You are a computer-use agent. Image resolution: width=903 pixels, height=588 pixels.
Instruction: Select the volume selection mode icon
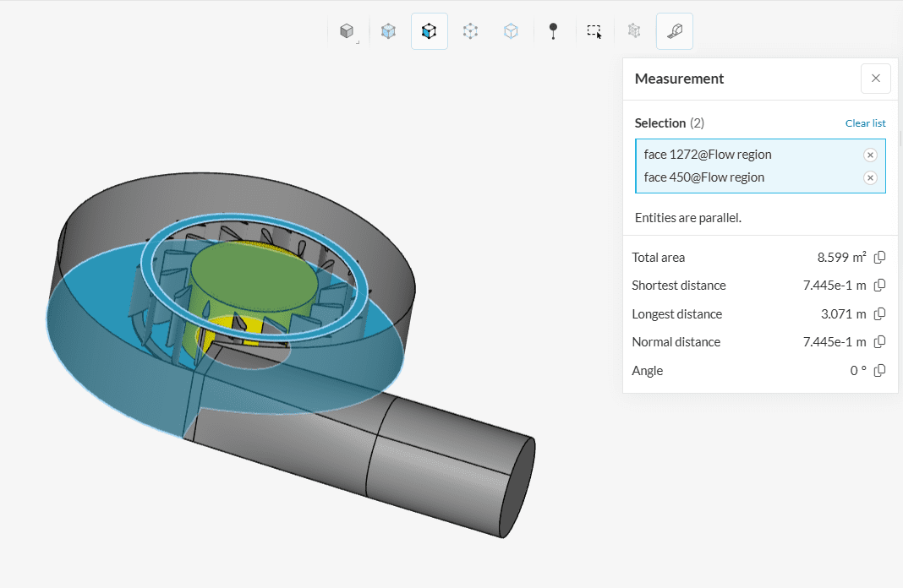[388, 31]
